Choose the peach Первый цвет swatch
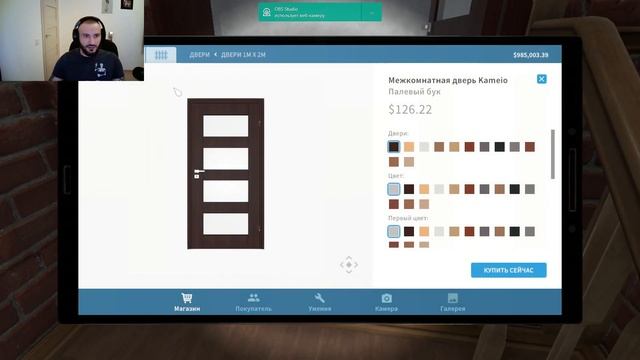 point(424,231)
